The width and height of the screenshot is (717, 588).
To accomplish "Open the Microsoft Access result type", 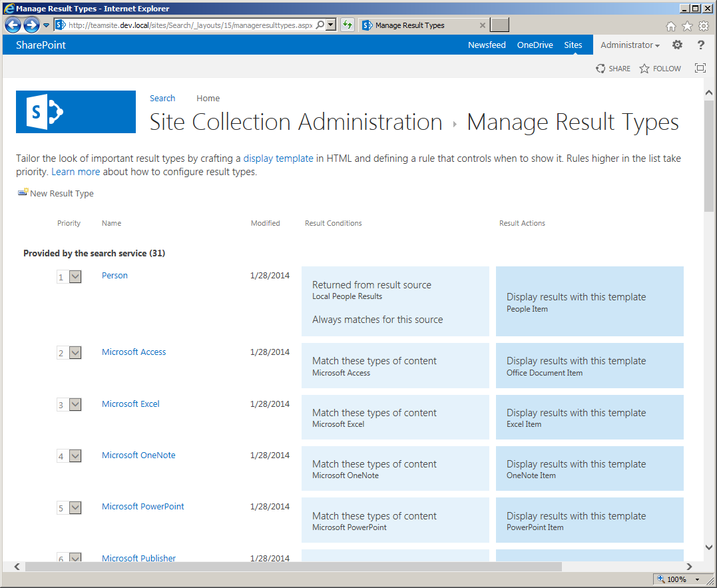I will pos(134,352).
